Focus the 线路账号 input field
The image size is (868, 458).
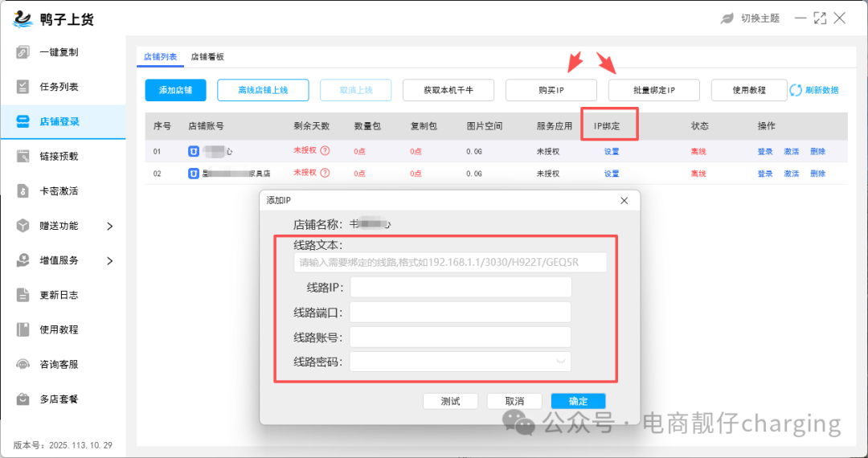[x=461, y=337]
